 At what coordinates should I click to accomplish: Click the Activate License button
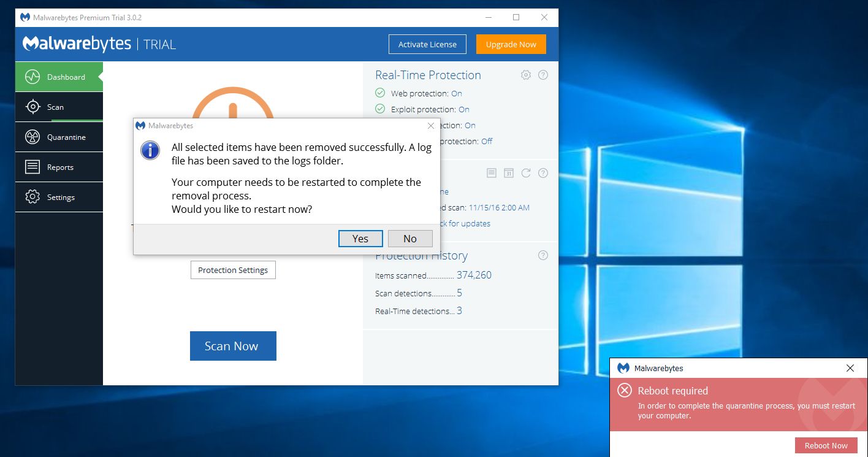(427, 44)
